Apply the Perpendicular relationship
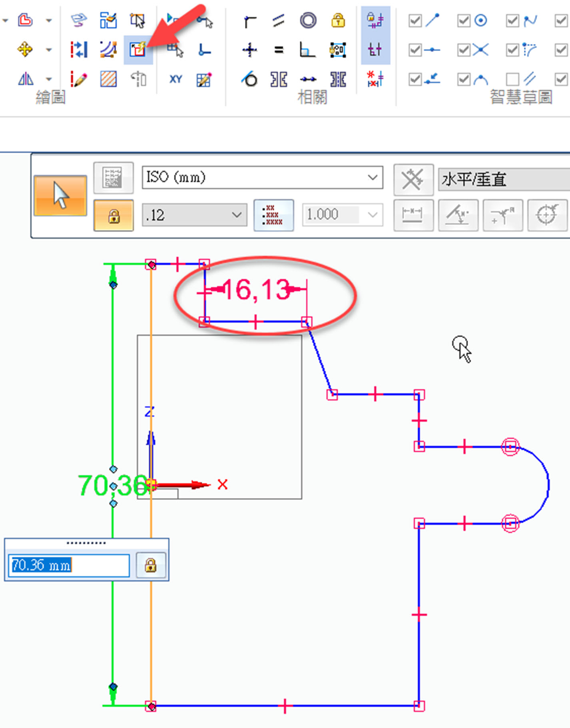Screen dimensions: 570x728 [x=308, y=50]
